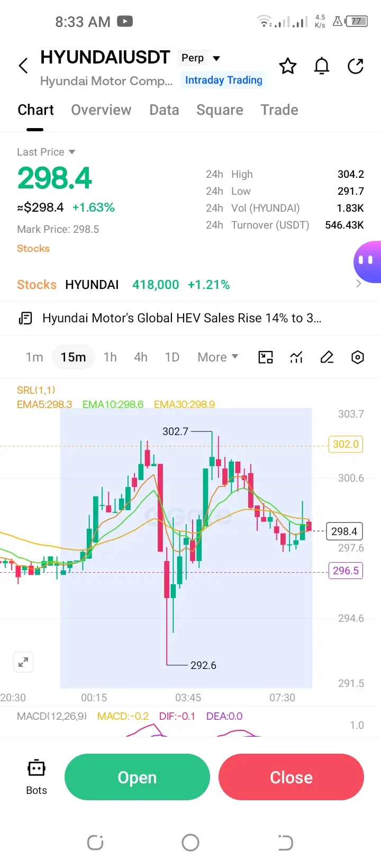Tap the 292.6 chart low label
This screenshot has width=381, height=868.
203,665
